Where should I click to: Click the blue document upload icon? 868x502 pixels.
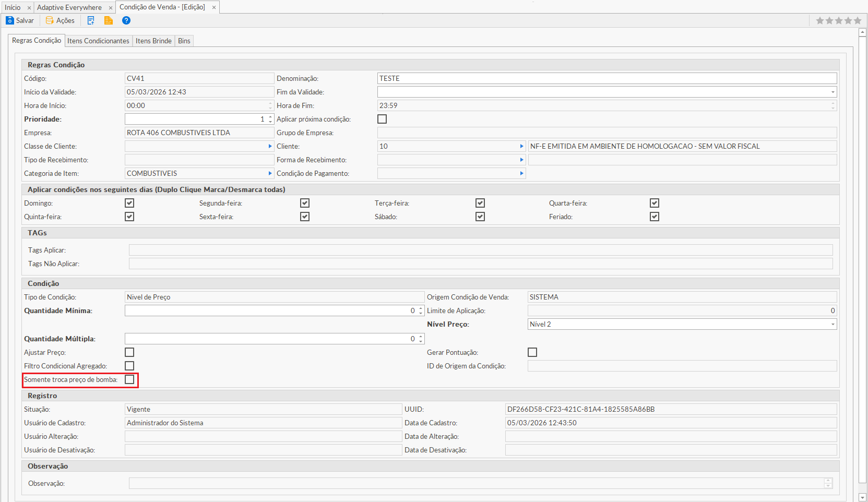point(91,20)
